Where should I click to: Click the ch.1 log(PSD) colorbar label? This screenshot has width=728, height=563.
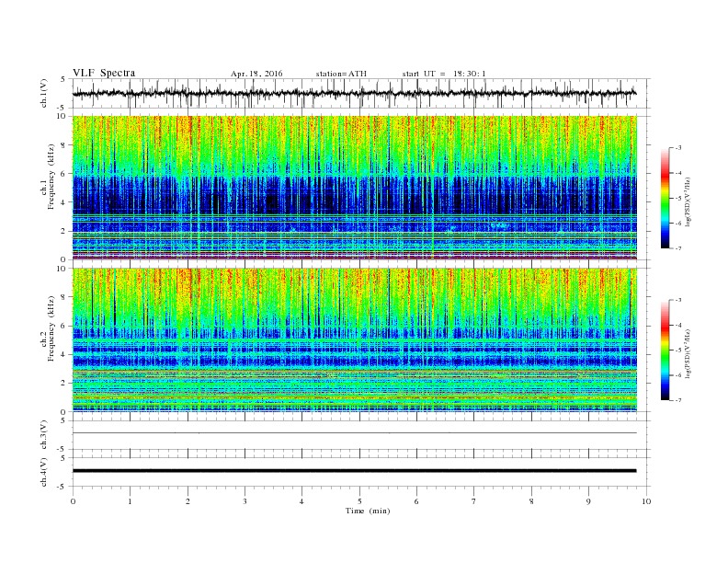coord(688,202)
